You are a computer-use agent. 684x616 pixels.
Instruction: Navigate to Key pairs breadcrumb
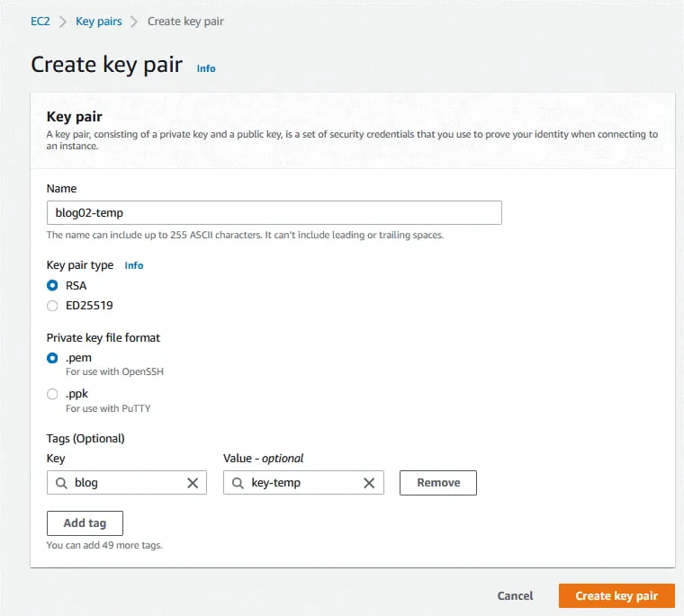point(98,21)
